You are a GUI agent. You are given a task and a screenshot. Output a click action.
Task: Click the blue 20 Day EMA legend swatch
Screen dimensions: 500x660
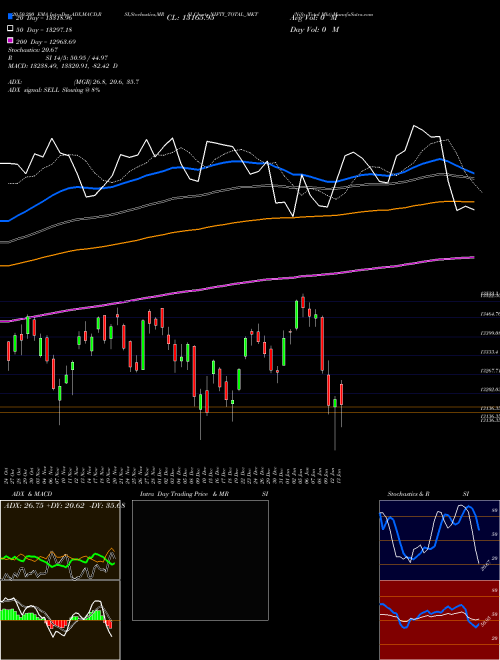pos(11,17)
